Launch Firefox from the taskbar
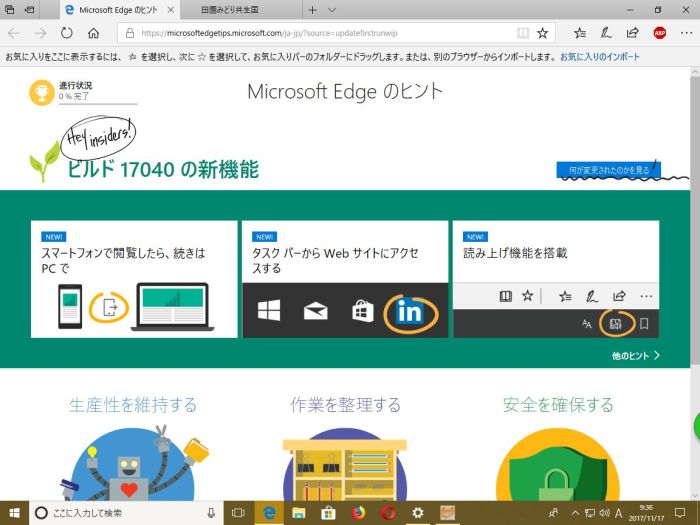The image size is (700, 525). (x=357, y=512)
